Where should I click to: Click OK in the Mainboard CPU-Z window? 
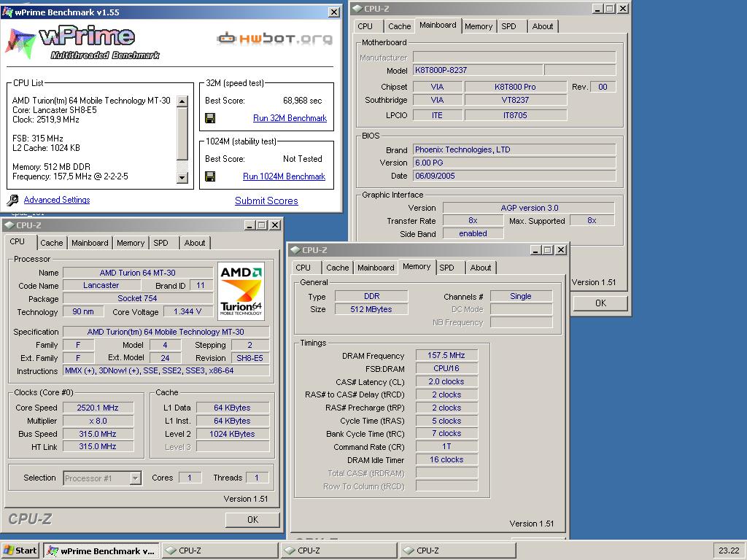(x=600, y=303)
